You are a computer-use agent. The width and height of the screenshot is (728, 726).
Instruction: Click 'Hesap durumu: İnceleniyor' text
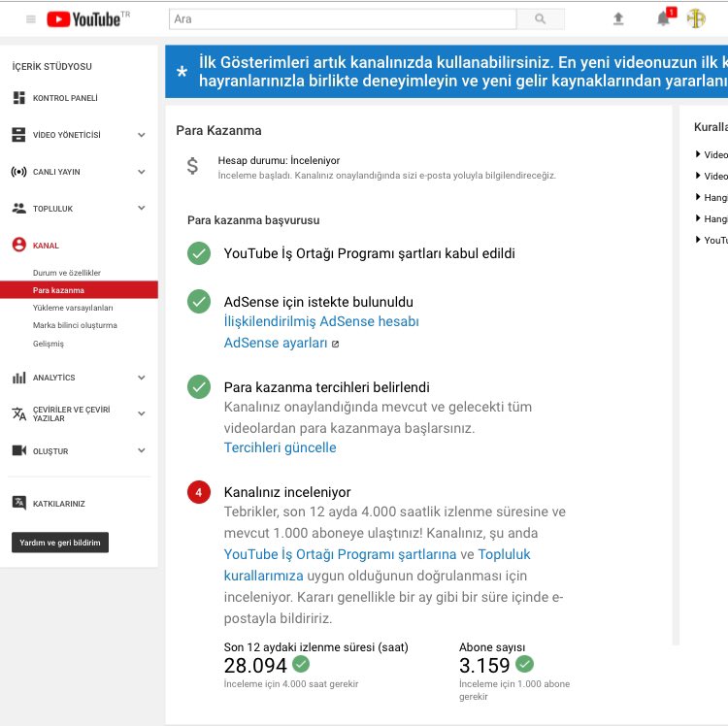point(279,160)
